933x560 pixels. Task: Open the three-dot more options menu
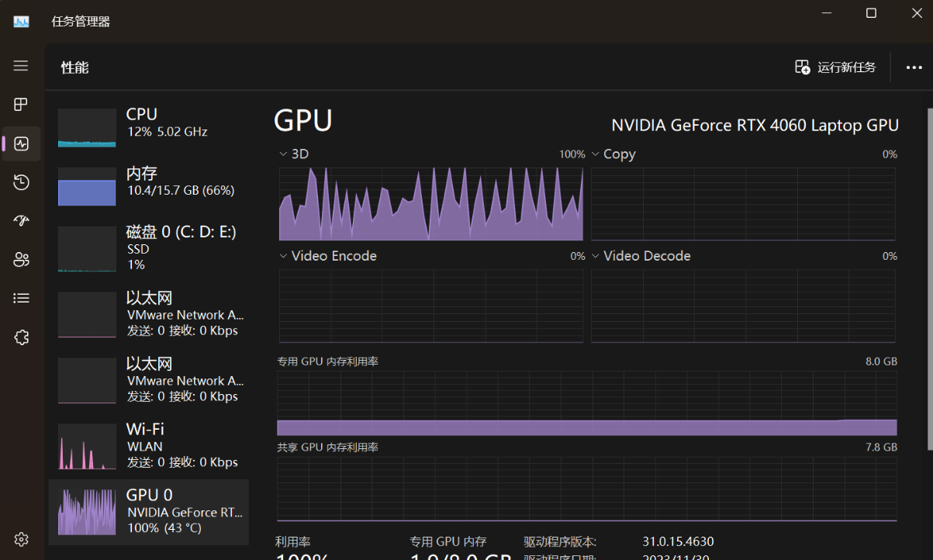click(914, 67)
